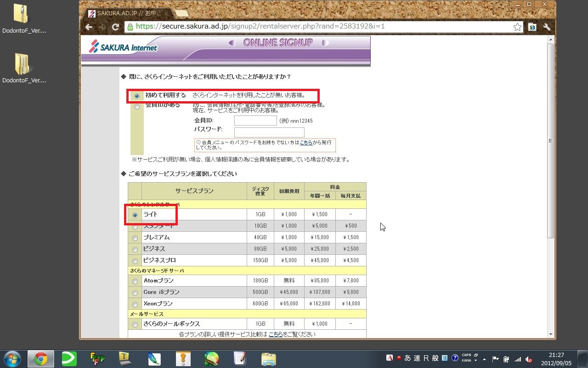
Task: Click the パスワード input field
Action: pyautogui.click(x=269, y=132)
